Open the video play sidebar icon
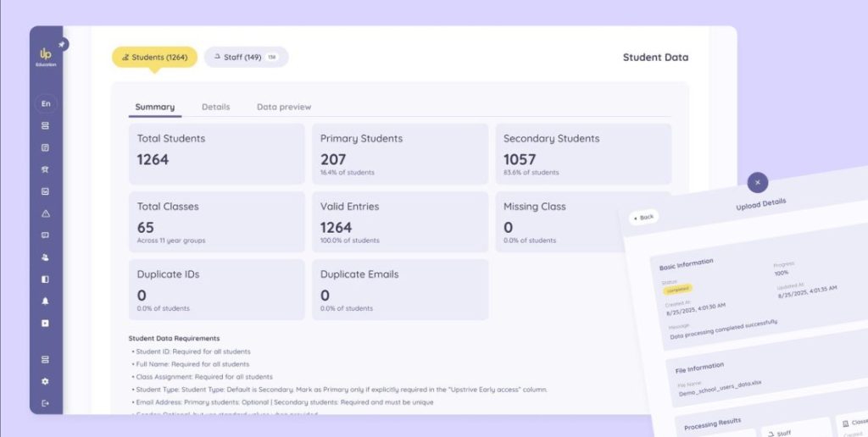868x437 pixels. coord(46,323)
